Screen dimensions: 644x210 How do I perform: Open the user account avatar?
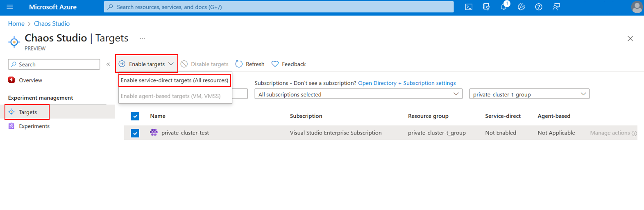pos(637,7)
